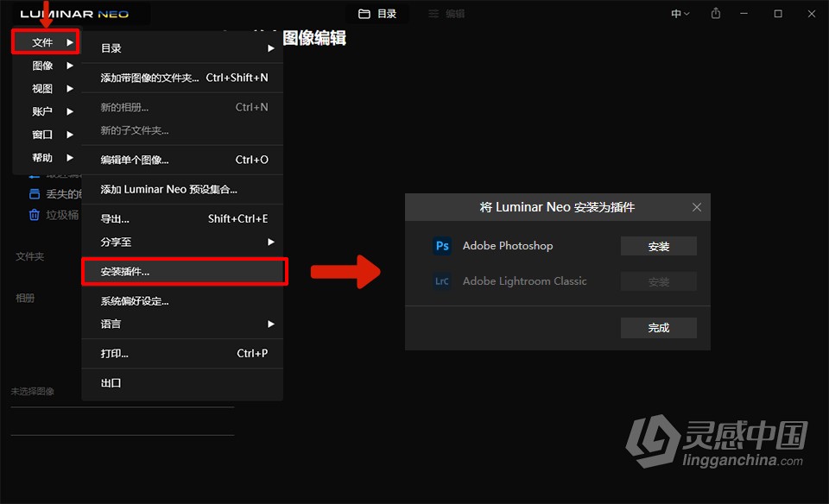
Task: Open the 窗口 menu
Action: point(46,135)
